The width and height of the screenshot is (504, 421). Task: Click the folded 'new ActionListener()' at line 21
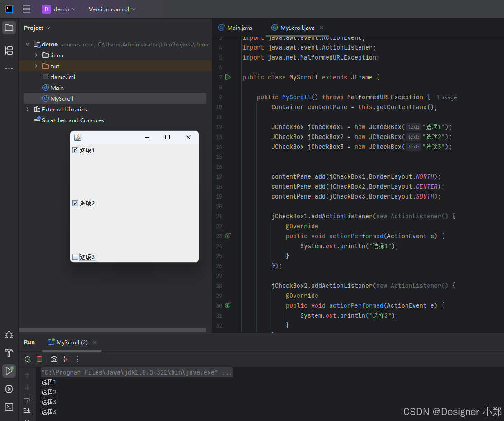(412, 216)
